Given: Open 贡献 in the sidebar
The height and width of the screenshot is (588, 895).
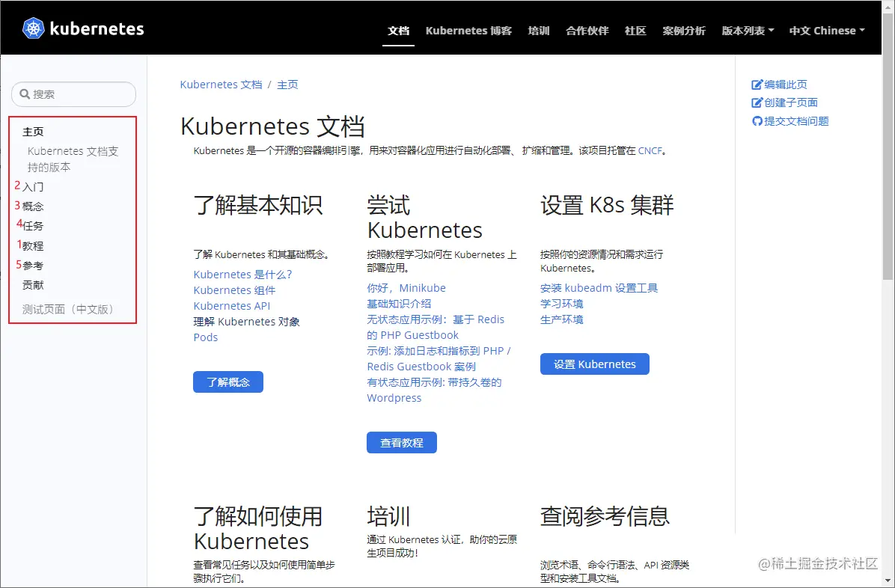Looking at the screenshot, I should pyautogui.click(x=33, y=285).
